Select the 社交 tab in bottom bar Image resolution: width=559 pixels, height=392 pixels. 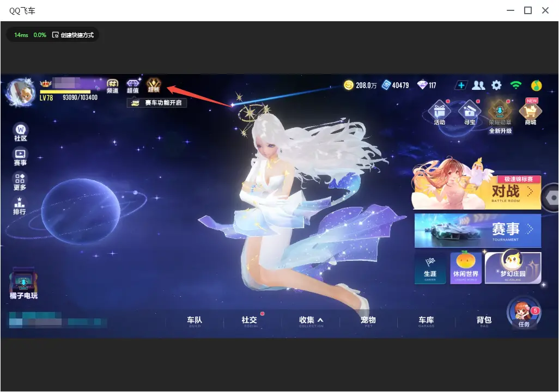(x=250, y=321)
